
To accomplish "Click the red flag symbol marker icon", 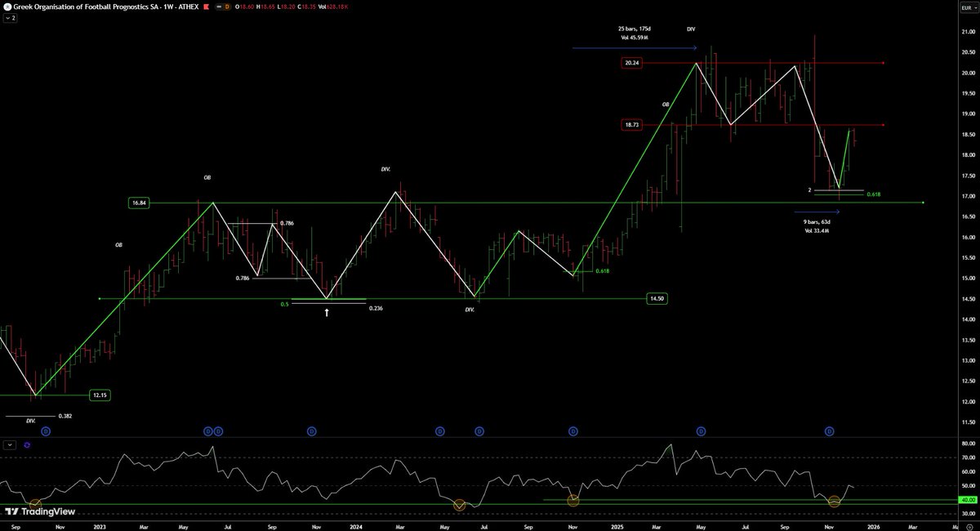I will 205,7.
